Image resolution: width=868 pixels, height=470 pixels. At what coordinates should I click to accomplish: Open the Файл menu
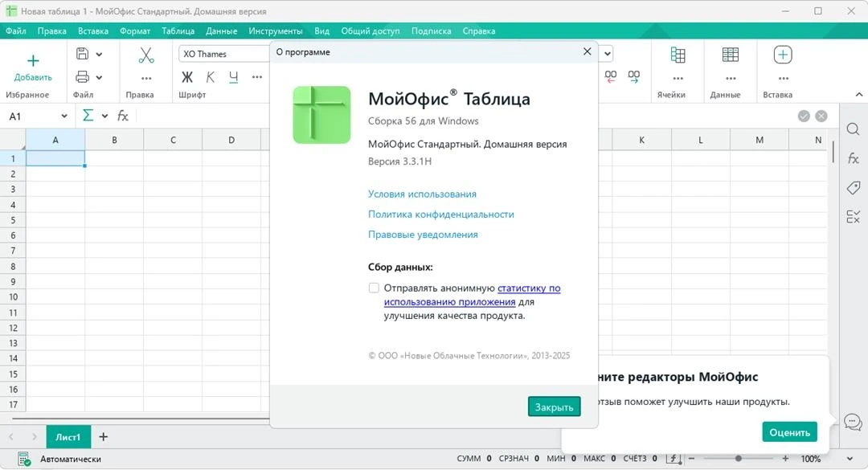pyautogui.click(x=16, y=31)
